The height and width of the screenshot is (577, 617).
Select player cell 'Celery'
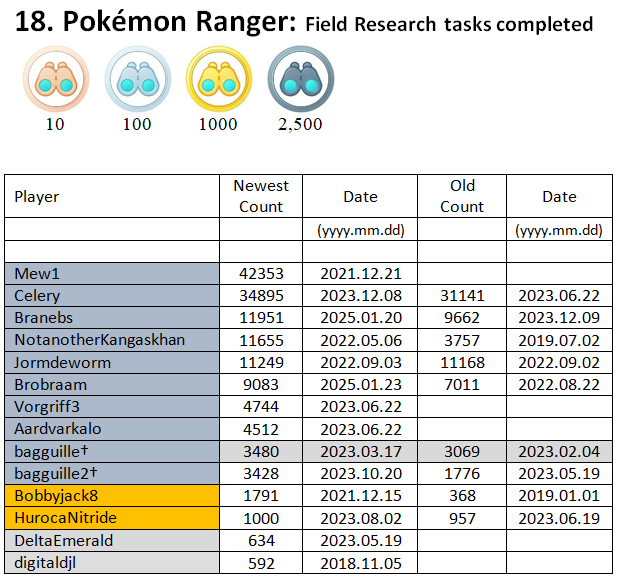click(x=112, y=296)
